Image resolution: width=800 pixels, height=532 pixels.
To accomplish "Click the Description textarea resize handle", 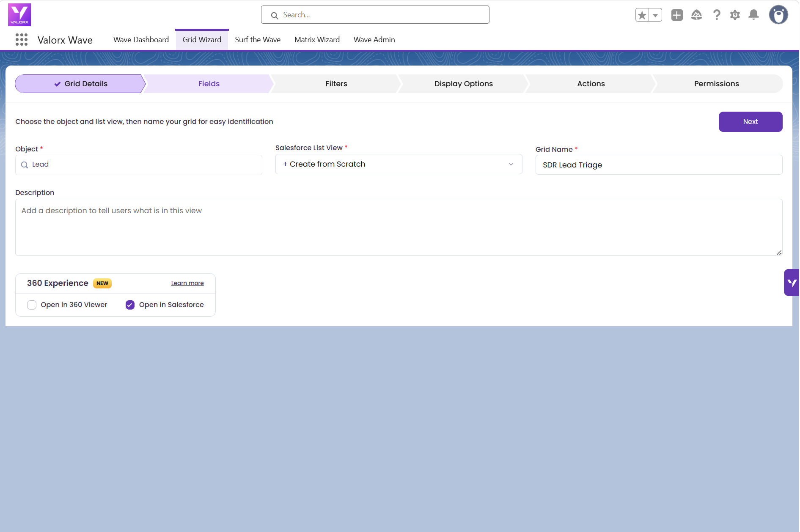I will tap(779, 252).
